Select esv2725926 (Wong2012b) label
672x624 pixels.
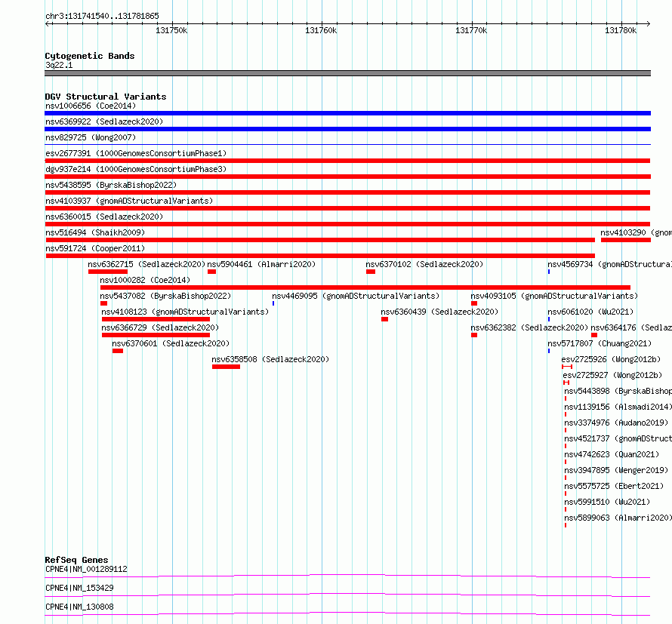[611, 359]
